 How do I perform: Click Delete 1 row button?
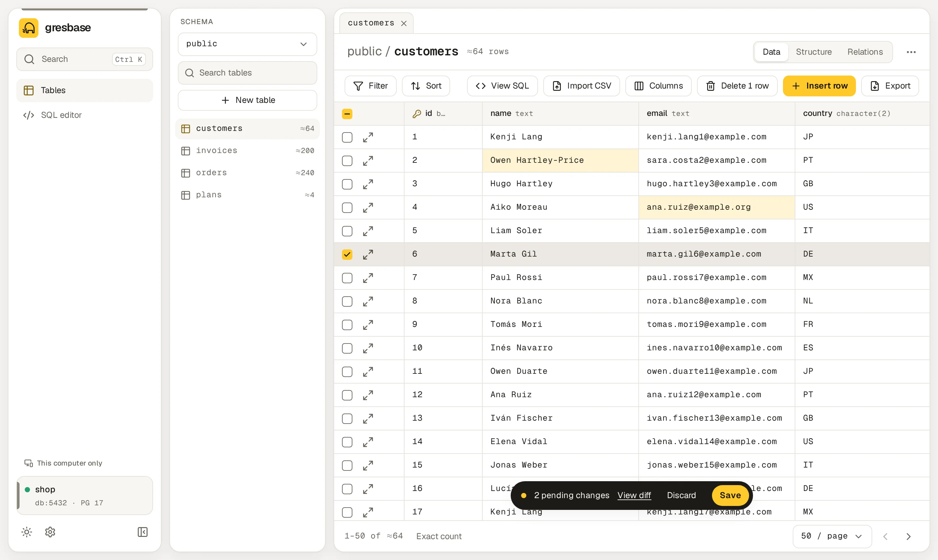(737, 86)
